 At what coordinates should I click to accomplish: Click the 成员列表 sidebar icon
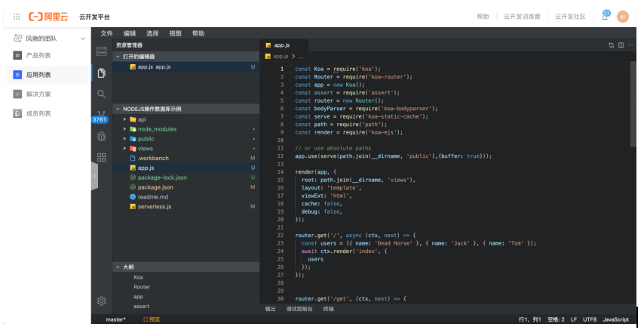17,113
